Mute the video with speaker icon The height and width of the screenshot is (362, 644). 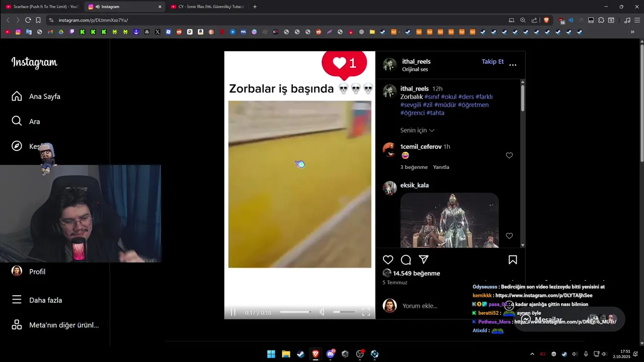pyautogui.click(x=322, y=312)
